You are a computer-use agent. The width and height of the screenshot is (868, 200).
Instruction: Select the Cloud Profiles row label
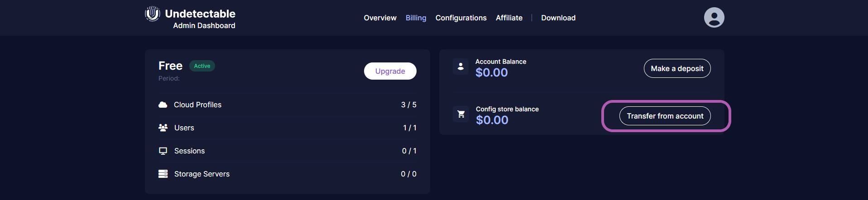(x=197, y=105)
